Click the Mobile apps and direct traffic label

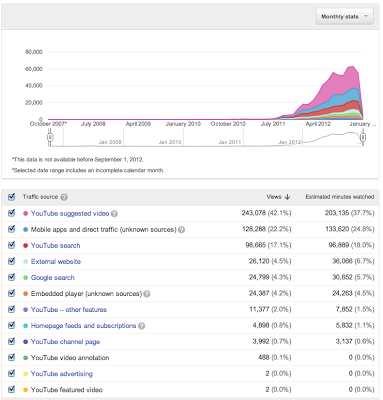pyautogui.click(x=104, y=230)
